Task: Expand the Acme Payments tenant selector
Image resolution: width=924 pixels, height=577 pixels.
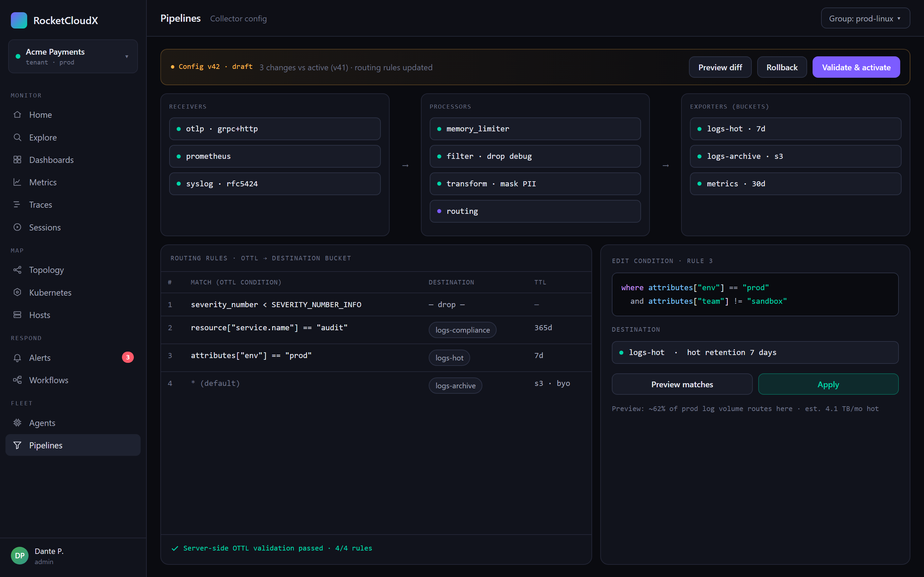Action: [73, 56]
